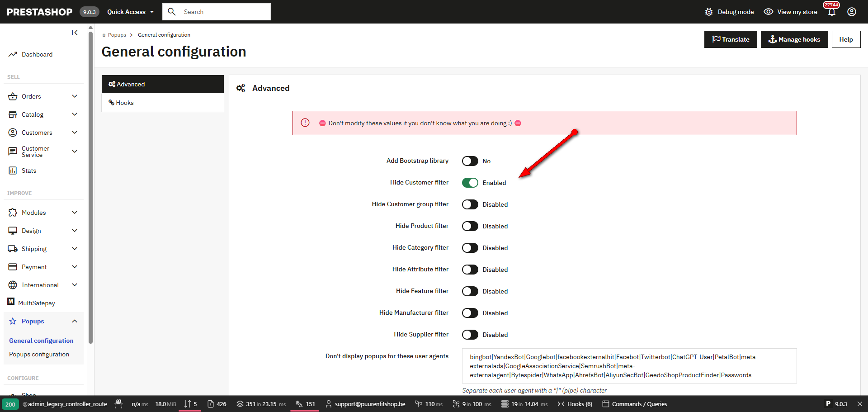Expand the Customer Service chevron

[x=75, y=152]
